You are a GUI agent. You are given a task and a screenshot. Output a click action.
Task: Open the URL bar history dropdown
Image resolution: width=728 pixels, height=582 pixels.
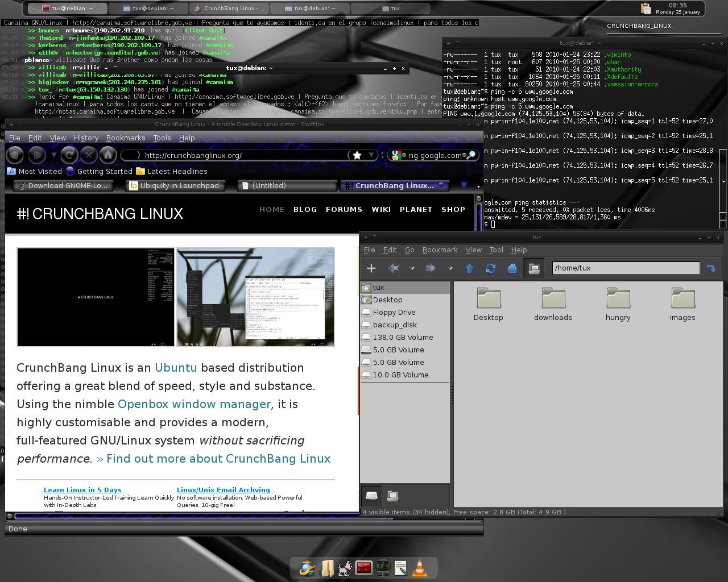371,155
